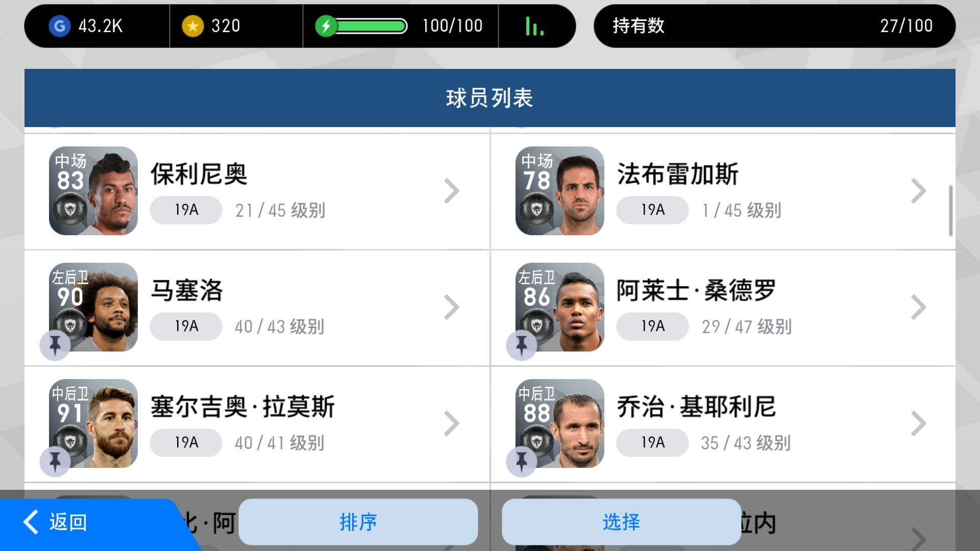Open Fabregas details via chevron arrow
Screen dimensions: 980x551
[x=918, y=191]
